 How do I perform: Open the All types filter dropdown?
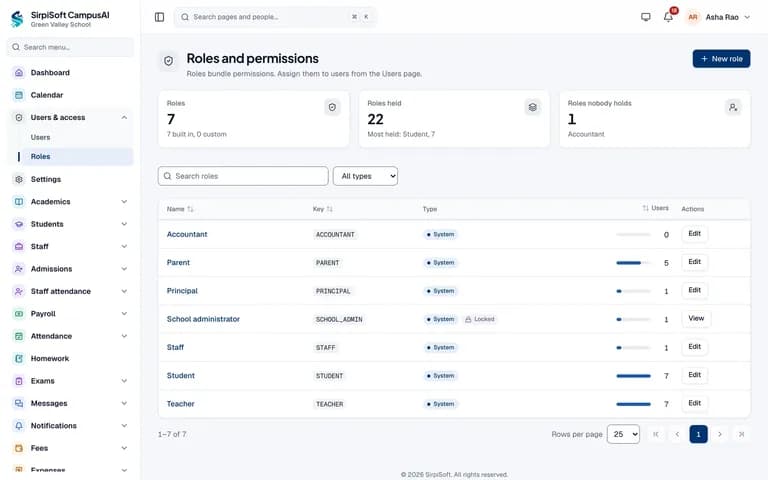click(365, 176)
